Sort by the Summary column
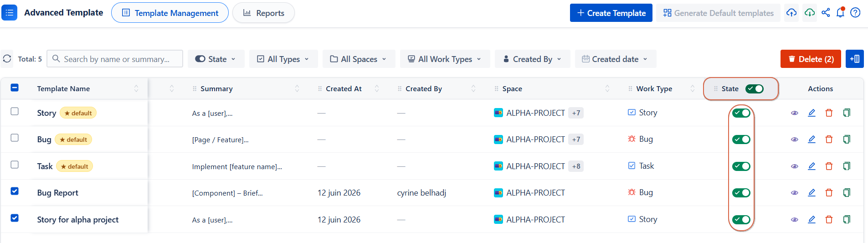The image size is (868, 243). (297, 89)
